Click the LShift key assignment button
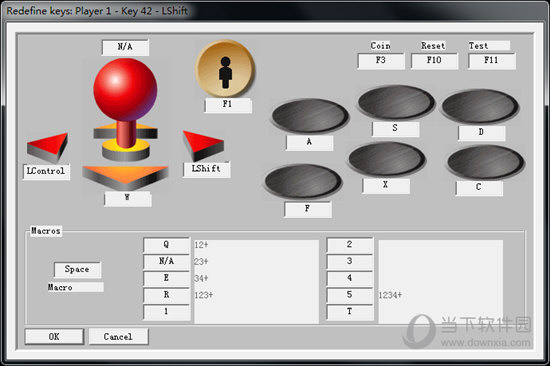 [x=207, y=169]
